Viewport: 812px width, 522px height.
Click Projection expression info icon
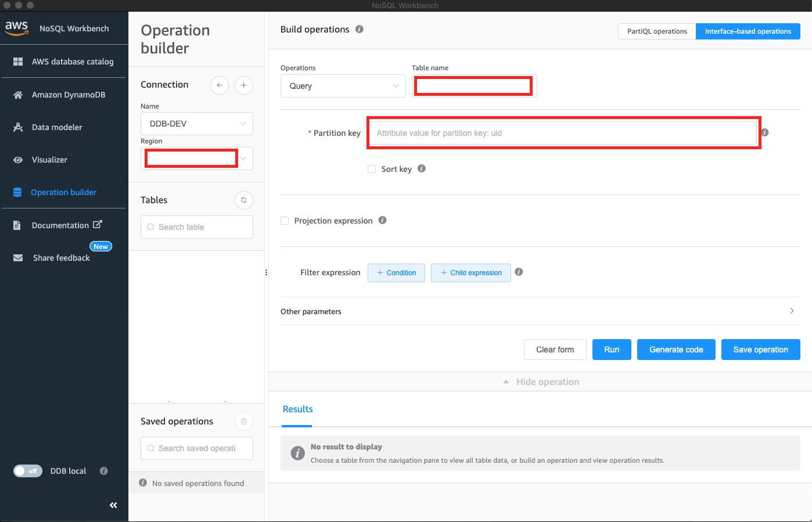click(x=383, y=220)
